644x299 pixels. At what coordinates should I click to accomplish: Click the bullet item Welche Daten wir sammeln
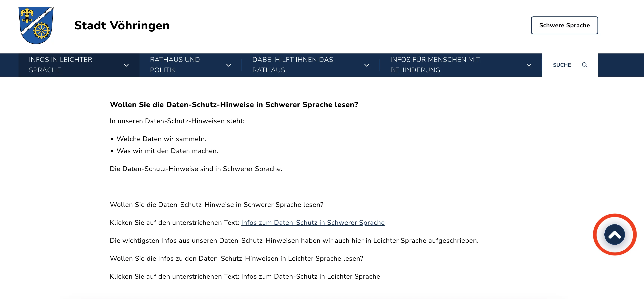point(161,139)
